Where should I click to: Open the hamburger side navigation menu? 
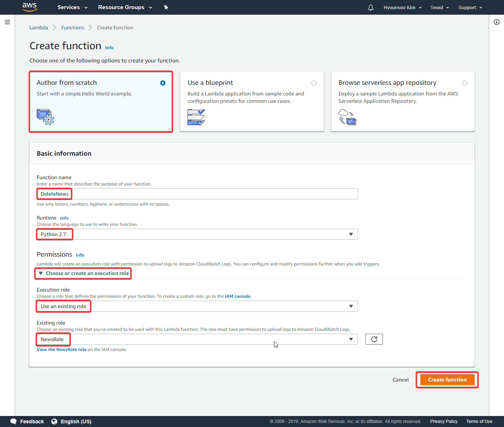pyautogui.click(x=7, y=22)
